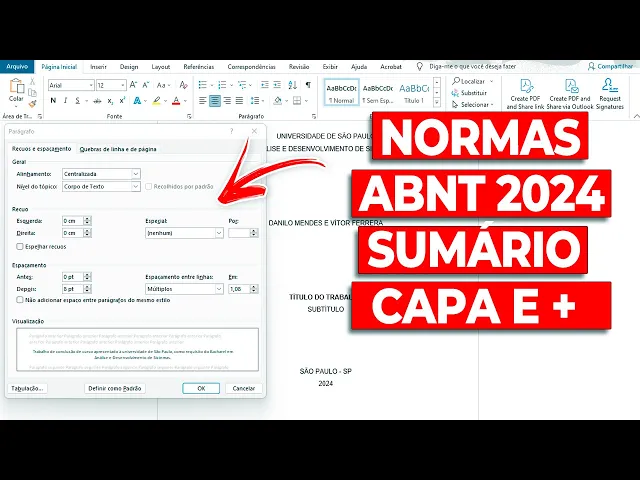Switch to the Inserir tab

click(98, 67)
